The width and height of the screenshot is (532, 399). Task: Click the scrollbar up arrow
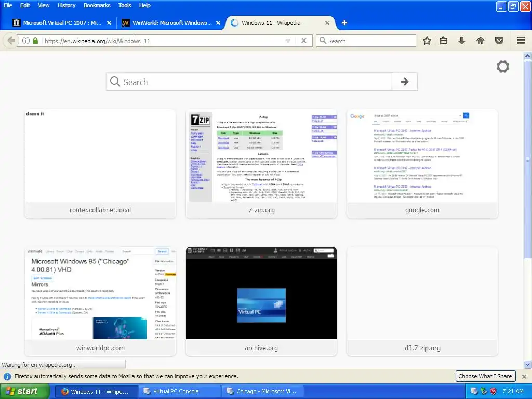528,56
